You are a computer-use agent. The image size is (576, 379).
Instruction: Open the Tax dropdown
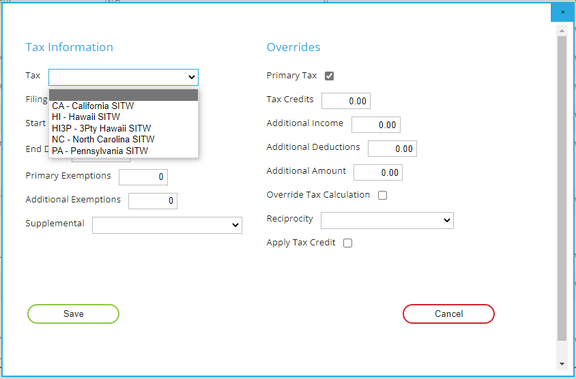123,77
